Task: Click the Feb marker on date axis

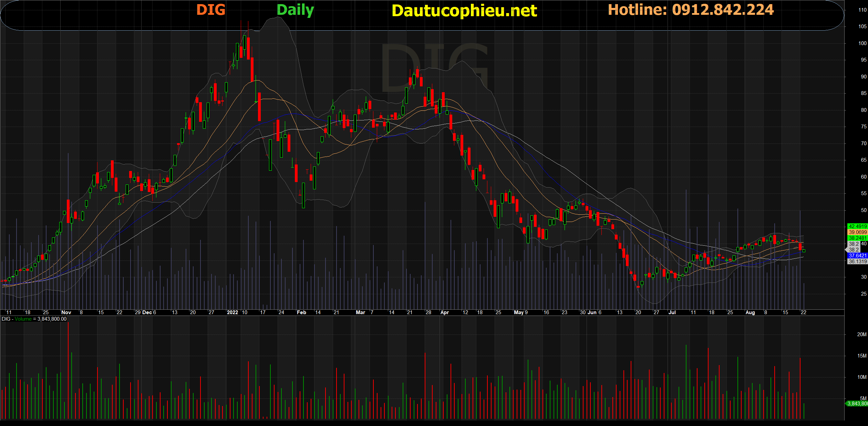Action: (x=301, y=312)
